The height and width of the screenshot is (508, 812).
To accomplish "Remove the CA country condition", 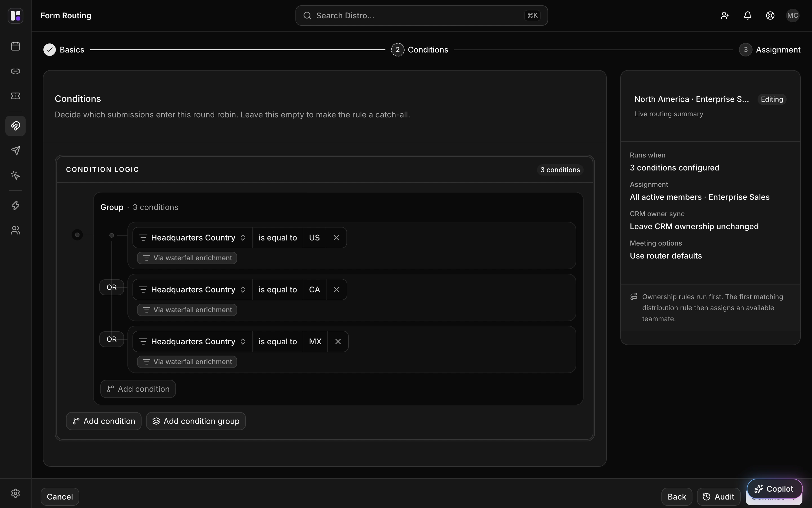I will 337,290.
